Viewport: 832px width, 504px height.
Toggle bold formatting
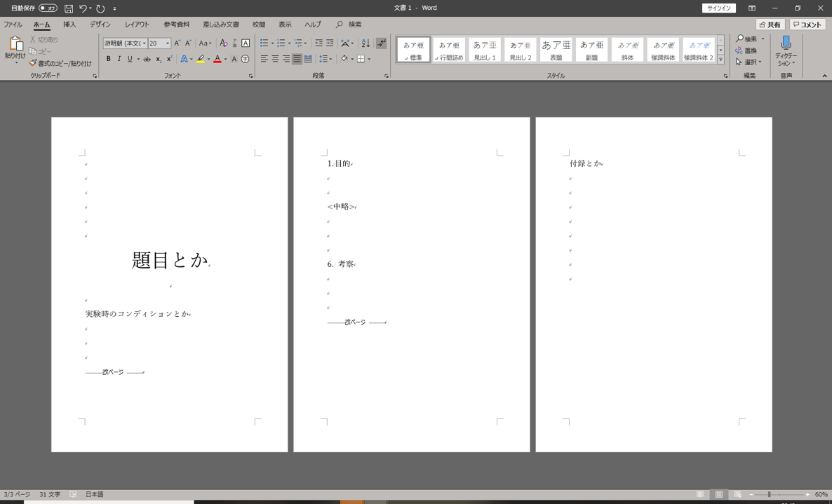(108, 59)
